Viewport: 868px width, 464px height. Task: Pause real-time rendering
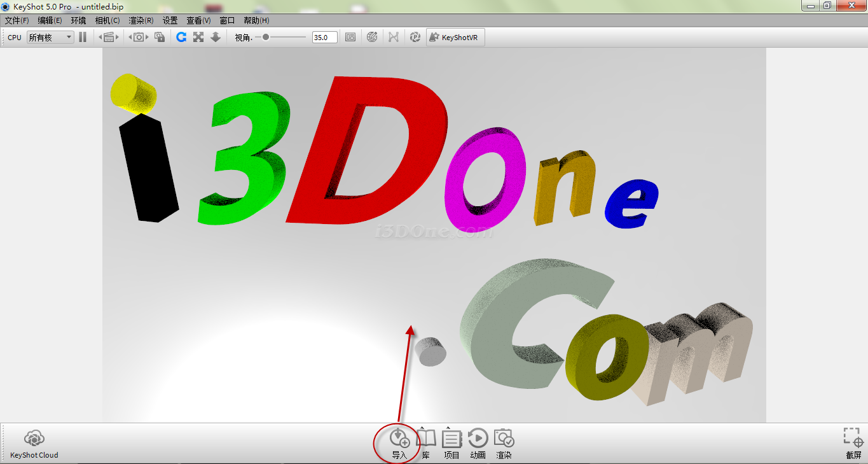(83, 38)
